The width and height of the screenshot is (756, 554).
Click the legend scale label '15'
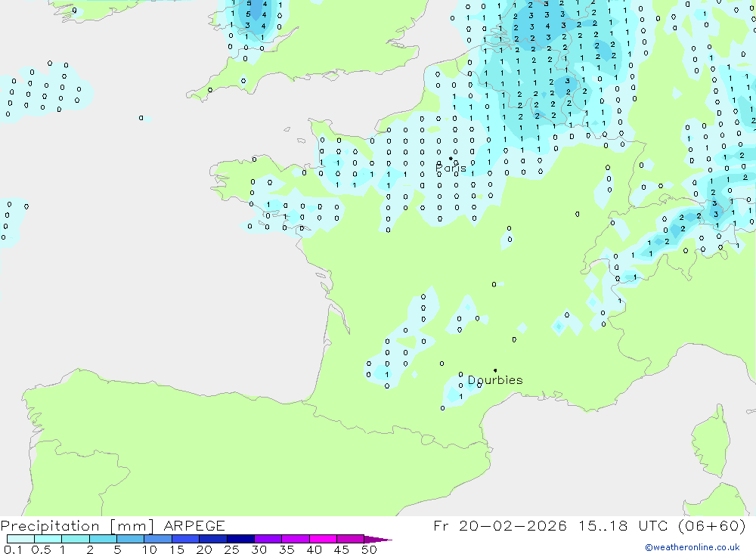click(x=177, y=549)
